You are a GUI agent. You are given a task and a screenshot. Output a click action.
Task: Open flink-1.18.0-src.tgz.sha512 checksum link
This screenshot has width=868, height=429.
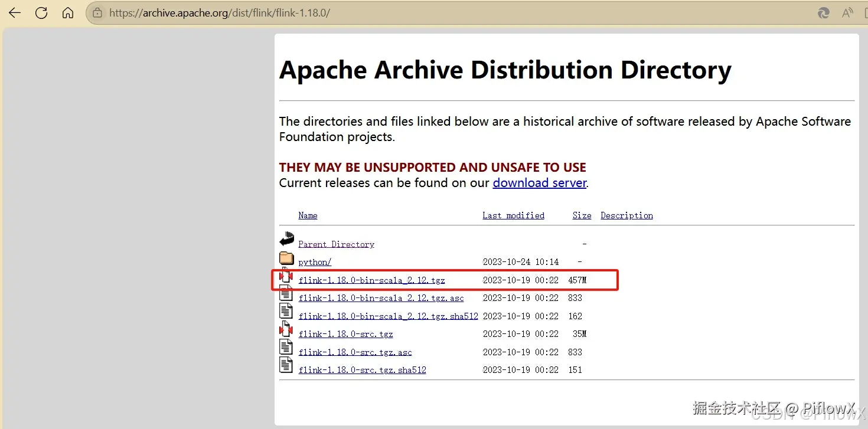pos(362,370)
